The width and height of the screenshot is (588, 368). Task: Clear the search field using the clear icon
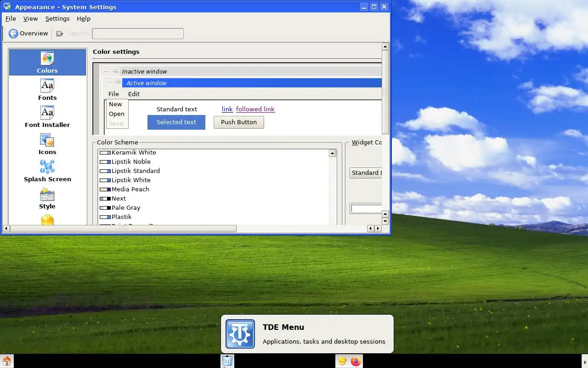point(60,34)
